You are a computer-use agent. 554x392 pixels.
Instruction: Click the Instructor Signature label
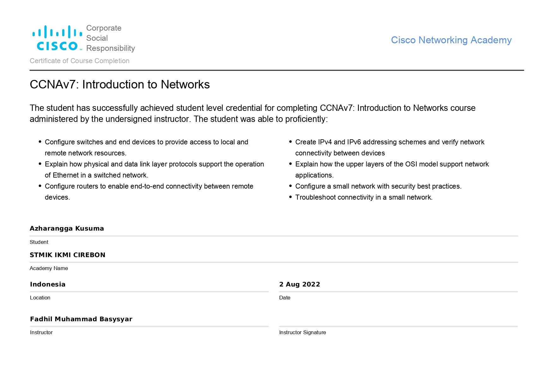(302, 332)
